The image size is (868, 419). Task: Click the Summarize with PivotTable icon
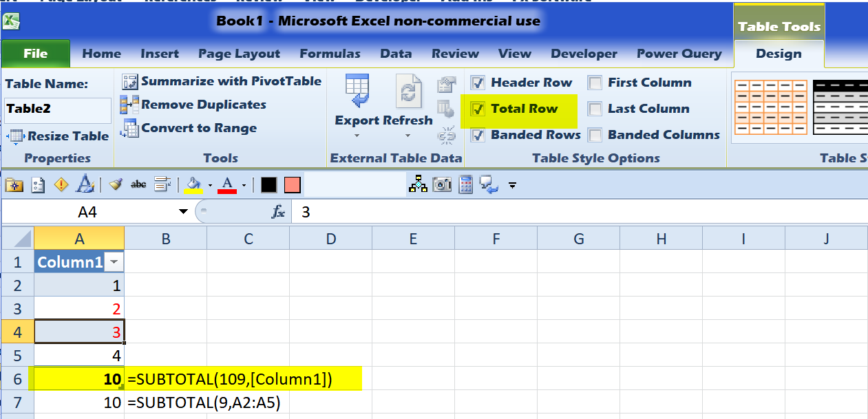pos(129,82)
